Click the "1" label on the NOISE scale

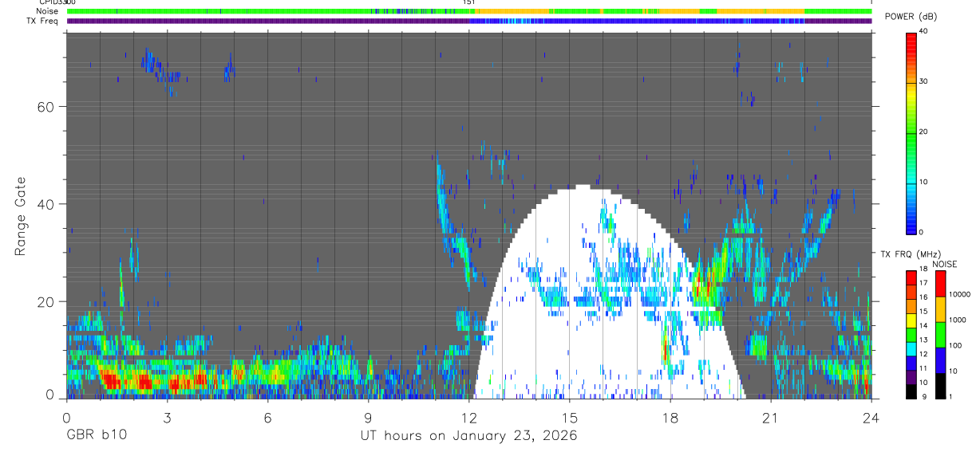coord(951,396)
